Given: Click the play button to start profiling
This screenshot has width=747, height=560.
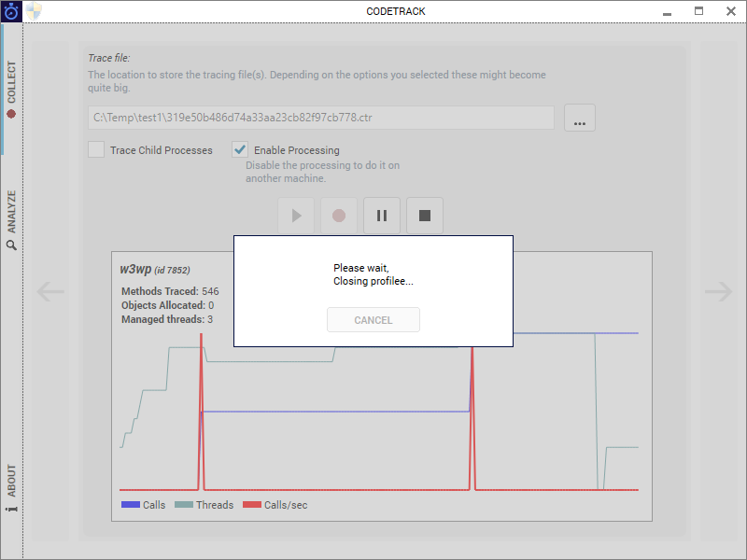Looking at the screenshot, I should pyautogui.click(x=296, y=216).
